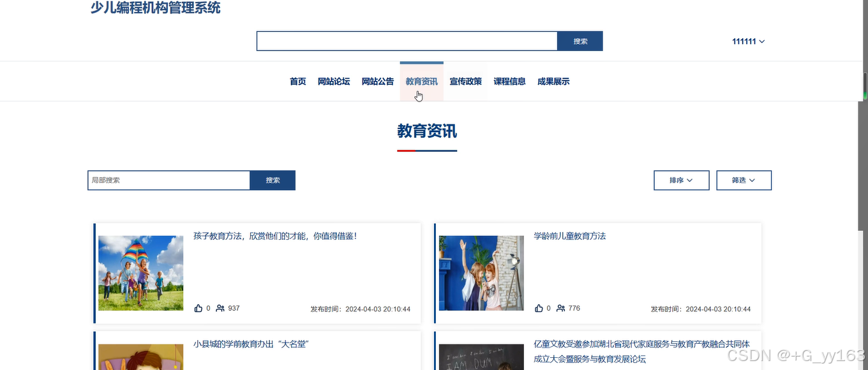Viewport: 868px width, 370px height.
Task: Expand the 排序 sort dropdown
Action: tap(681, 181)
